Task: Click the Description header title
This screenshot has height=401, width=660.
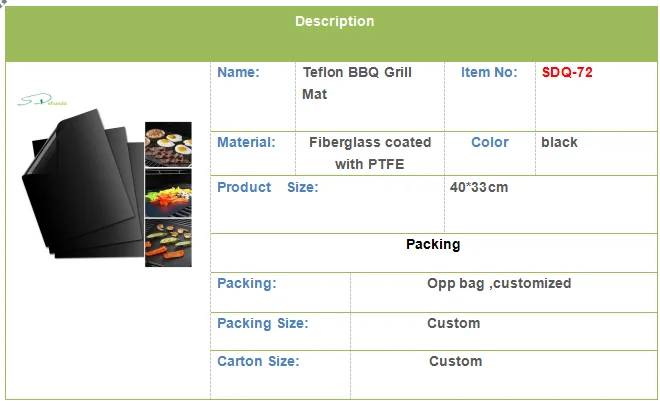Action: (334, 21)
